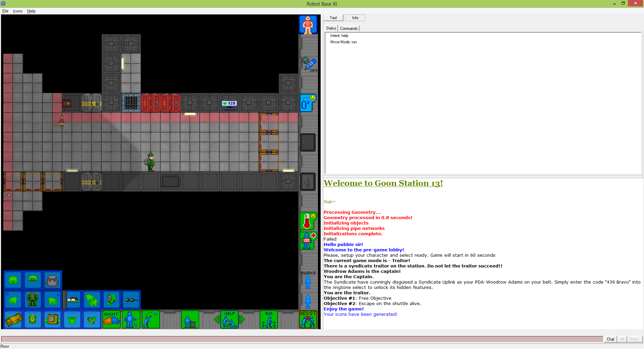Click the drop item figure icon
Image resolution: width=644 pixels, height=349 pixels.
point(131,319)
